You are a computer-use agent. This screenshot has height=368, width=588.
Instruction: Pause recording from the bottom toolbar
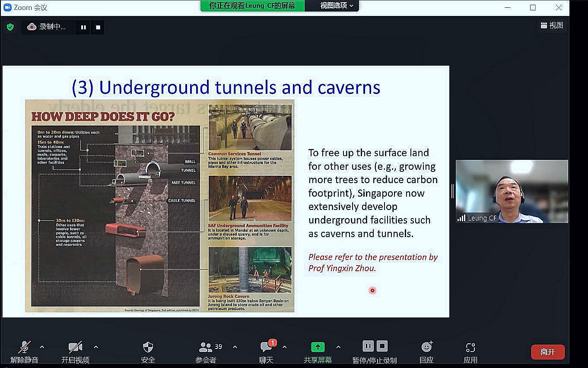tap(368, 346)
